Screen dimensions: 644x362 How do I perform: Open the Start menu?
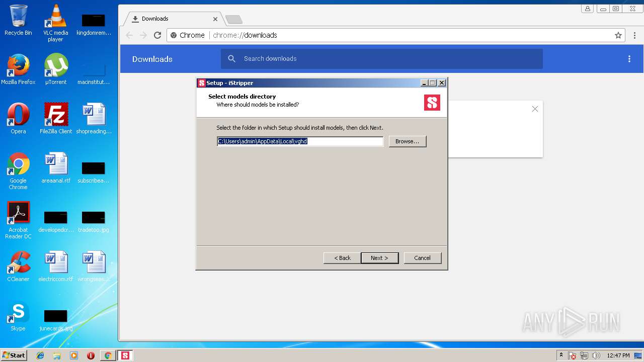[x=14, y=355]
